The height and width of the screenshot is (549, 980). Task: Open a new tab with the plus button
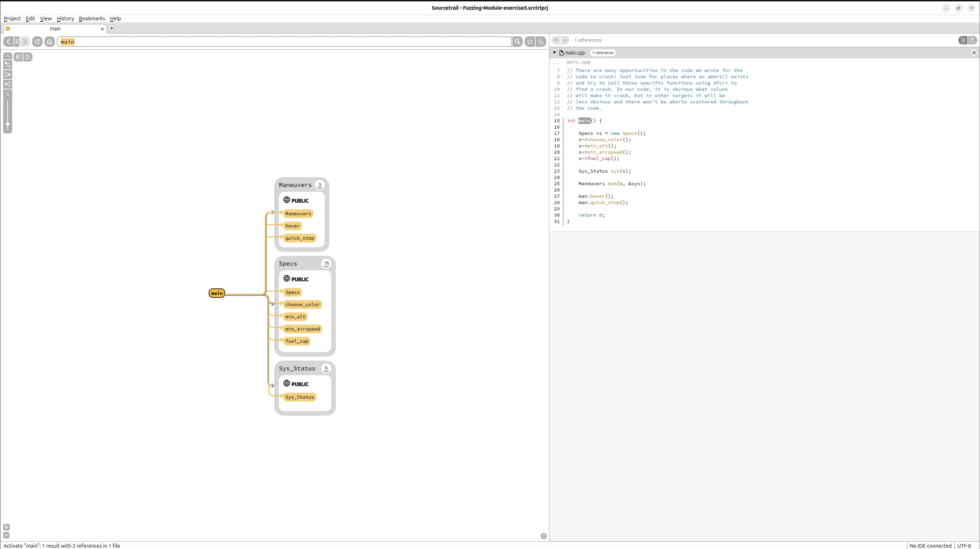point(111,29)
